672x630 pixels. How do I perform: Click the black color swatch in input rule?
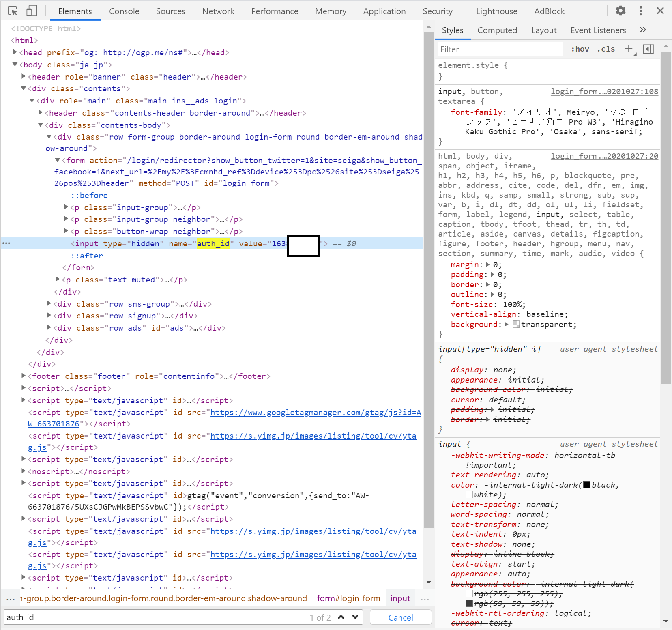[x=587, y=485]
